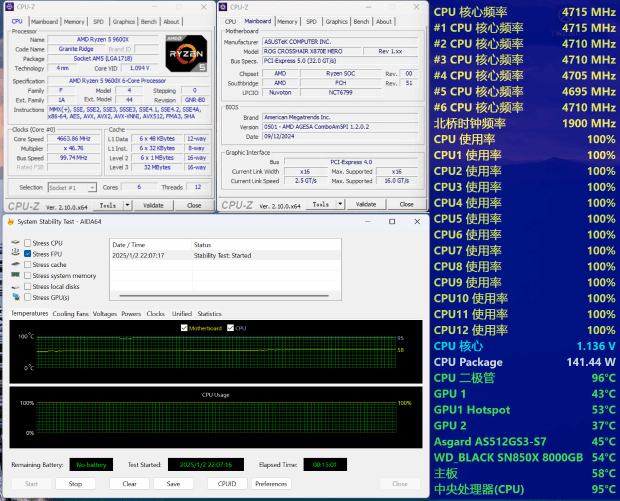This screenshot has height=501, width=620.
Task: Open Bench tab in left CPU-Z
Action: [149, 22]
